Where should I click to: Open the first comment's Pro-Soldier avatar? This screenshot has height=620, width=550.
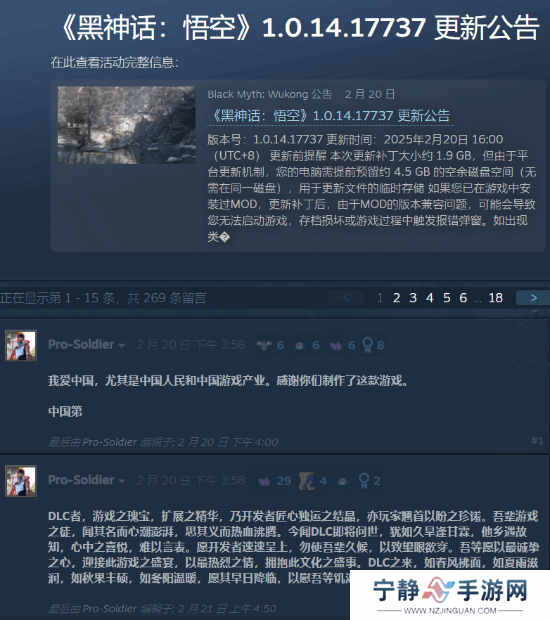pyautogui.click(x=21, y=346)
